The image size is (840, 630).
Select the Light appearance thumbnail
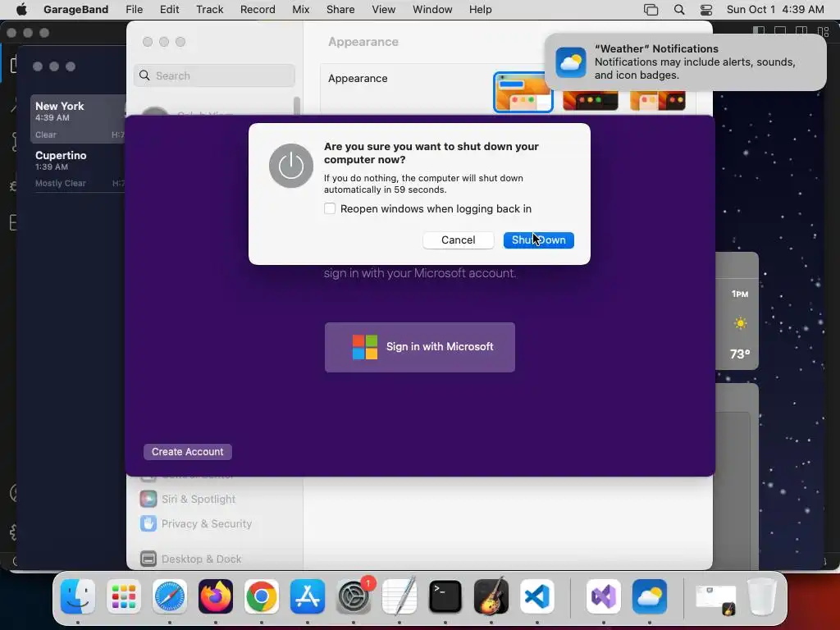pyautogui.click(x=523, y=93)
